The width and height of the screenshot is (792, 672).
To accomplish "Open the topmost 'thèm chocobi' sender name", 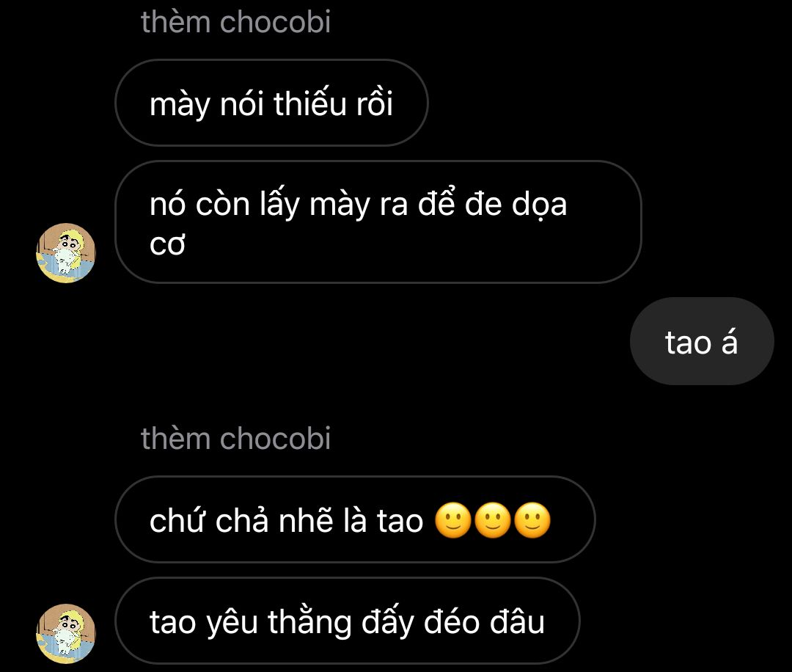I will (235, 22).
